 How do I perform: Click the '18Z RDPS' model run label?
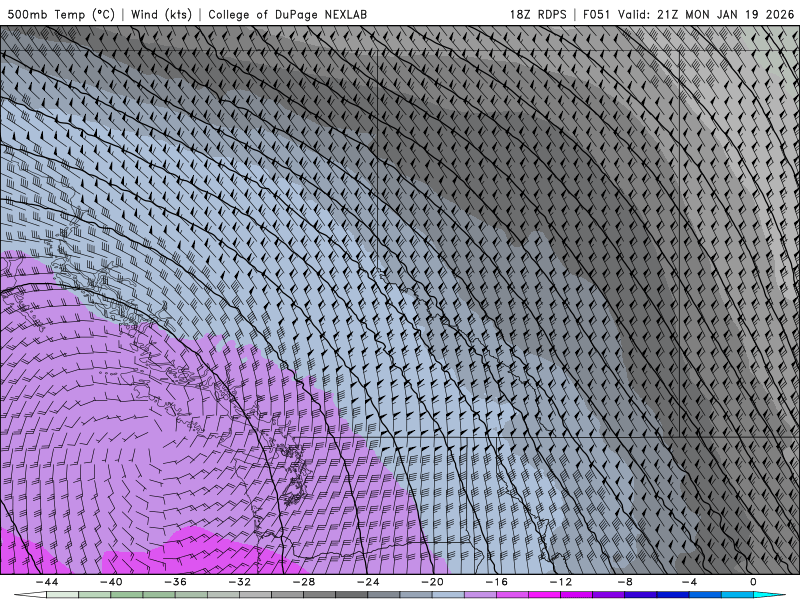(538, 14)
